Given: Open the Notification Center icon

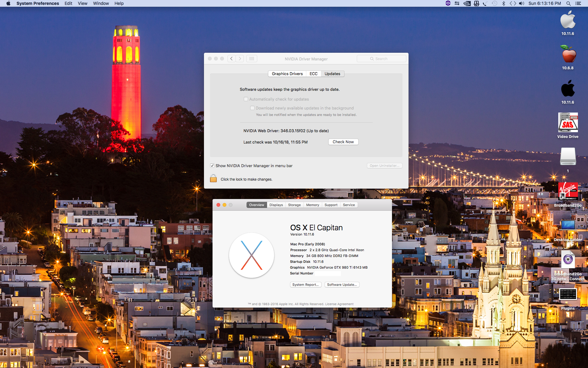Looking at the screenshot, I should coord(578,3).
